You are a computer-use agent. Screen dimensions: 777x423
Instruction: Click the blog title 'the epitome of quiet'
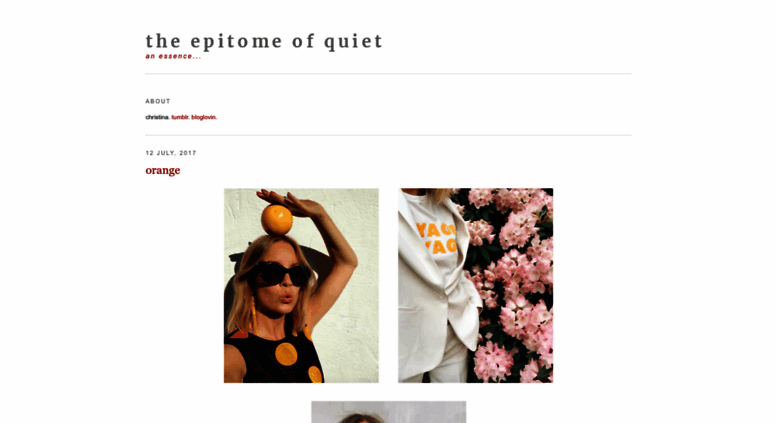[x=264, y=41]
